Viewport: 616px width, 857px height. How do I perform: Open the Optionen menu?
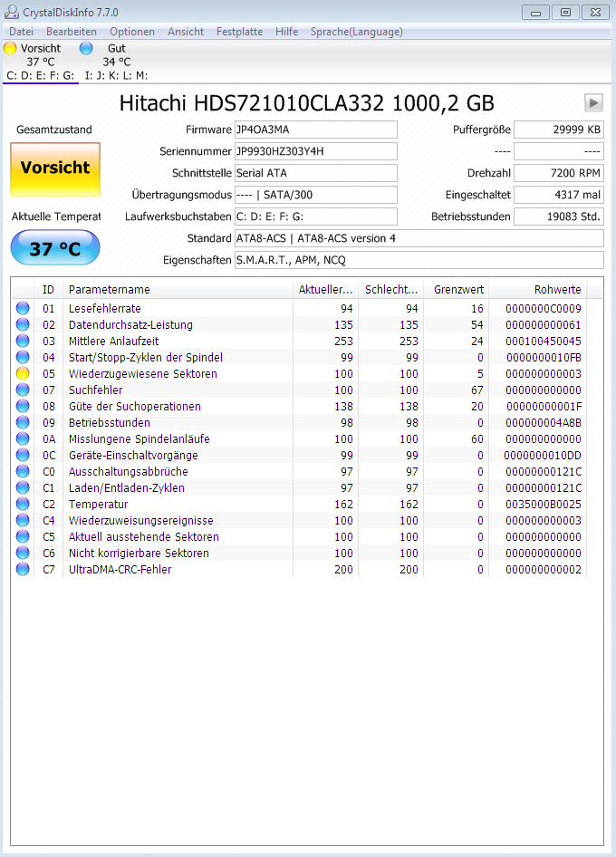[131, 32]
